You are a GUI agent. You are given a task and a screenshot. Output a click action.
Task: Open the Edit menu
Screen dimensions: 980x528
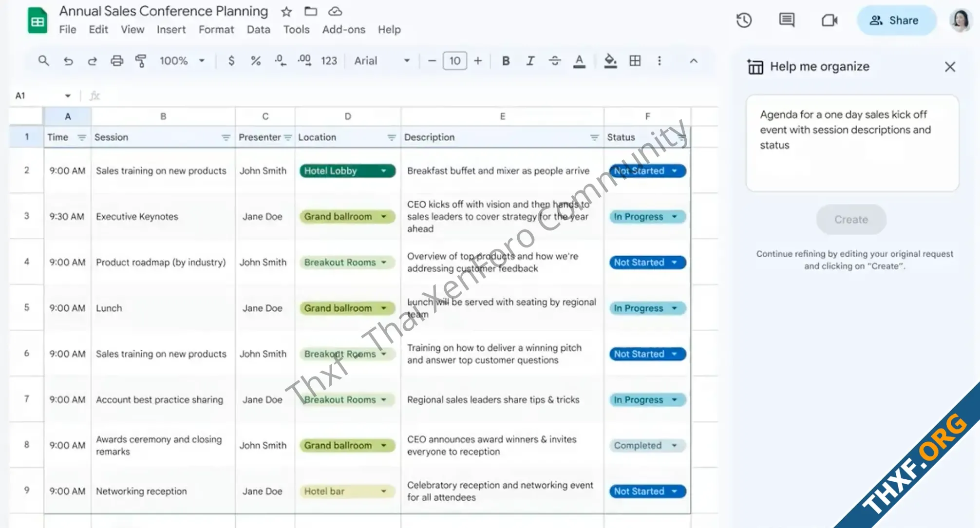click(x=98, y=30)
